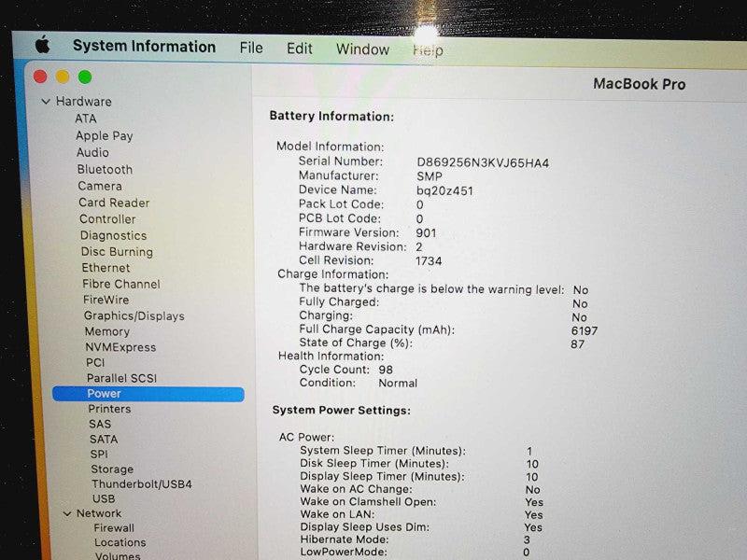Screen dimensions: 747x560
Task: Select Card Reader in the sidebar
Action: point(114,203)
